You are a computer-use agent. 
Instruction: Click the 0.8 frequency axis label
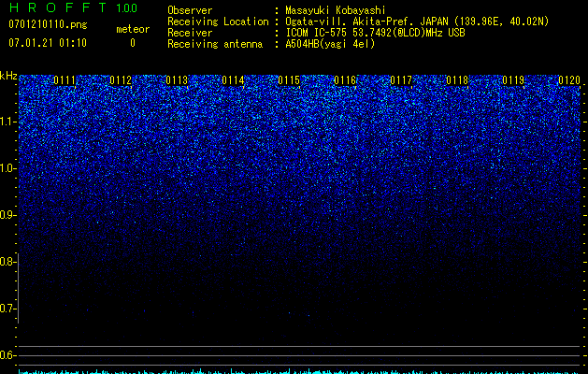pyautogui.click(x=8, y=262)
